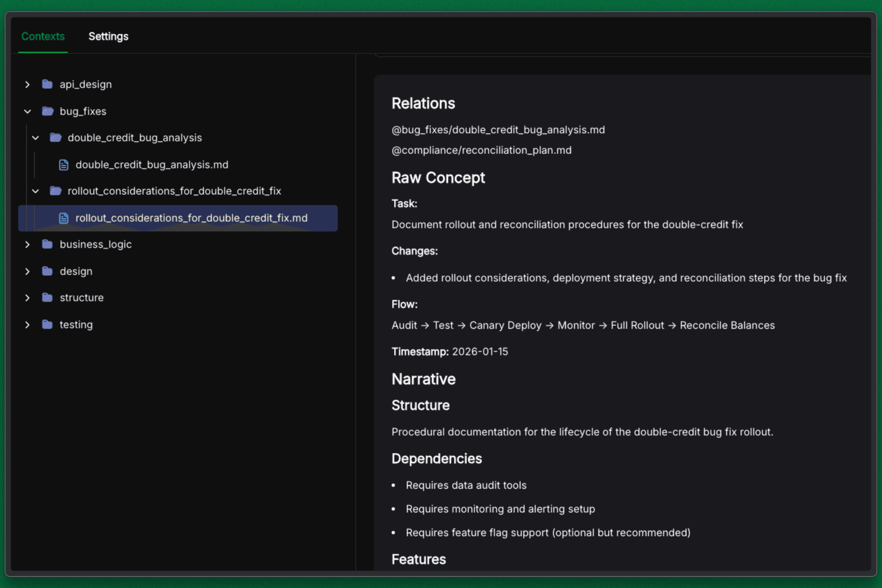Collapse rollout_considerations_for_double_credit_fix folder chevron

tap(35, 191)
